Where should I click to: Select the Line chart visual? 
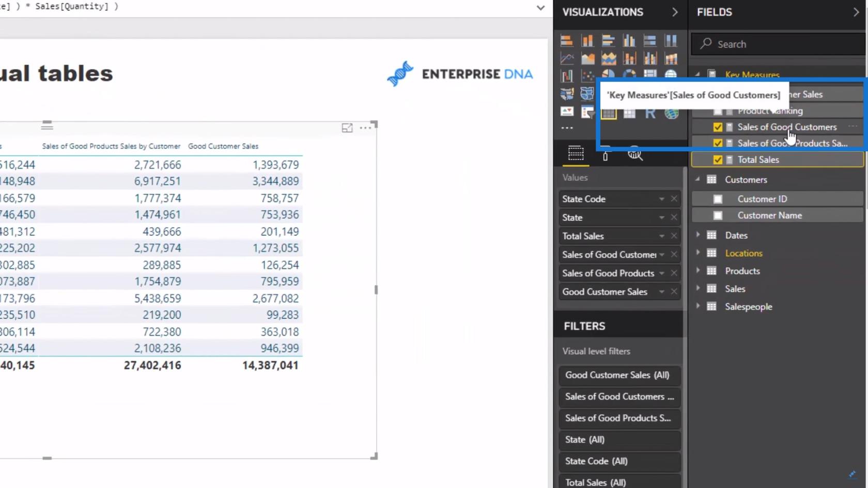pyautogui.click(x=567, y=59)
